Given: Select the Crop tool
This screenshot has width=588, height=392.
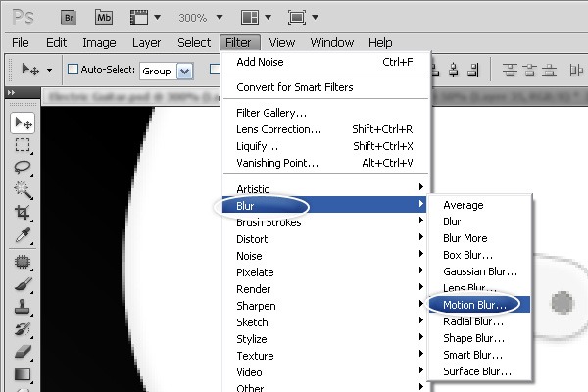Looking at the screenshot, I should coord(23,213).
